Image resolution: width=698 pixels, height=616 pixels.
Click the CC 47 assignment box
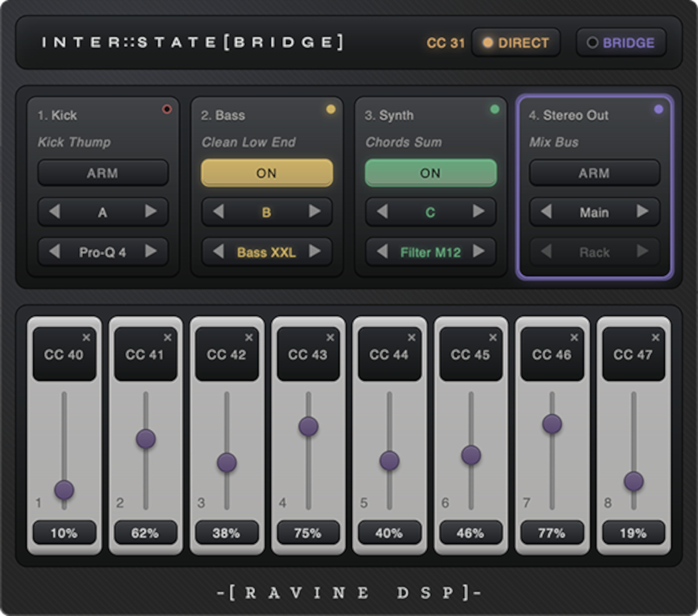(633, 354)
